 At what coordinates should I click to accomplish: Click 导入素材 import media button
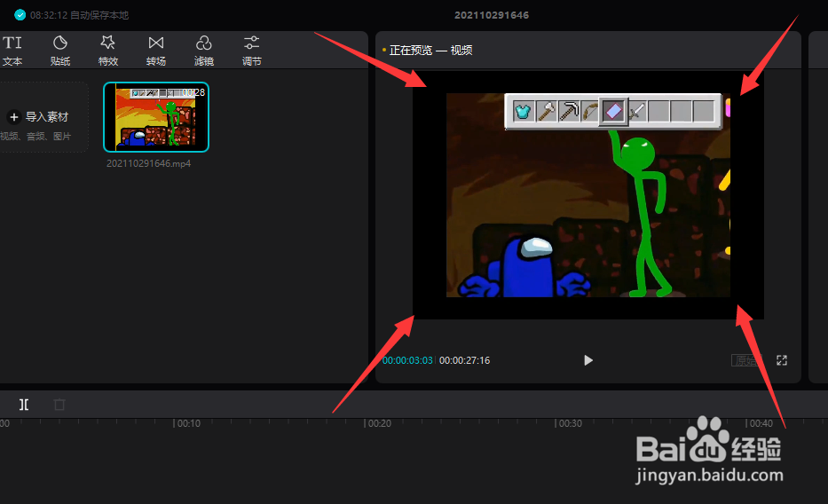click(x=38, y=116)
